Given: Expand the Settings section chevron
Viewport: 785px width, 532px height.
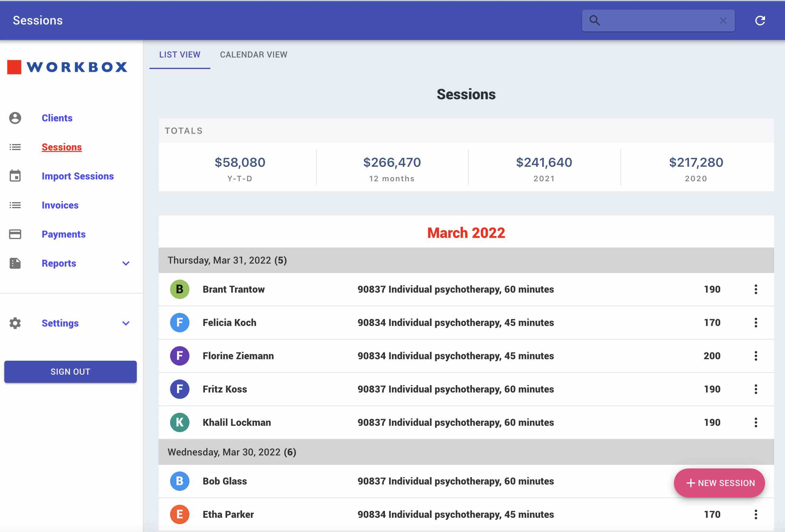Looking at the screenshot, I should click(x=126, y=323).
